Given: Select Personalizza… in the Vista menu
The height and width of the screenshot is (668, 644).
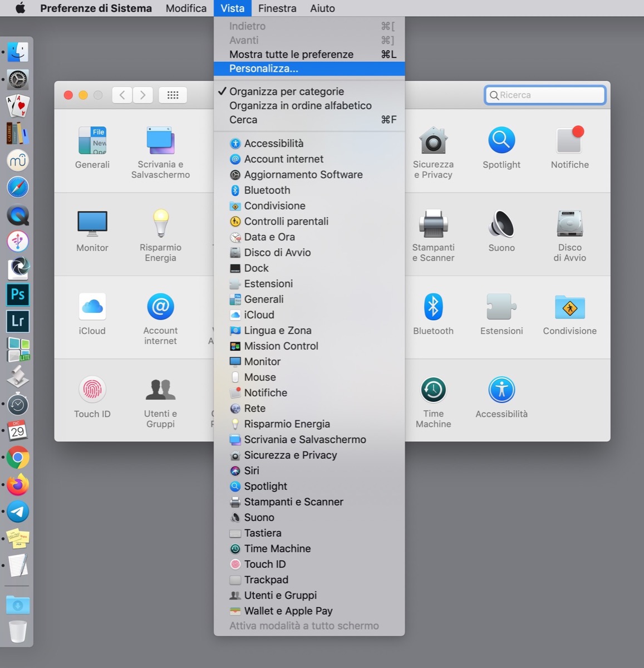Looking at the screenshot, I should 264,68.
